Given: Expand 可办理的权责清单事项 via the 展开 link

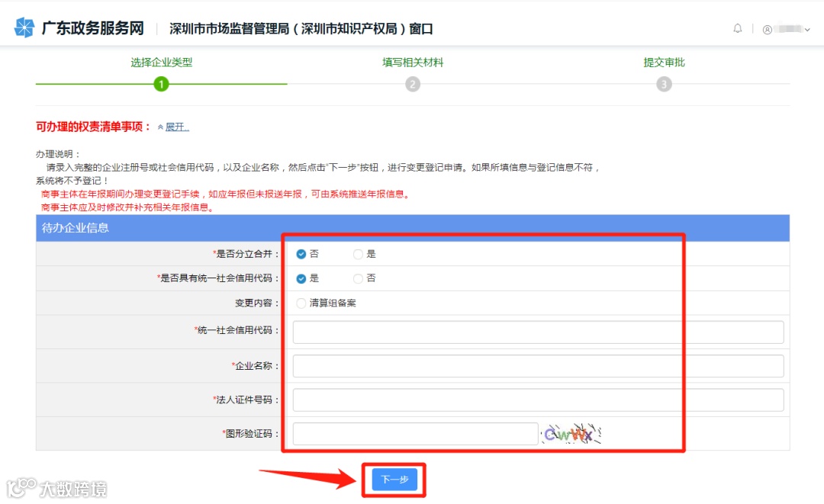Looking at the screenshot, I should [176, 126].
